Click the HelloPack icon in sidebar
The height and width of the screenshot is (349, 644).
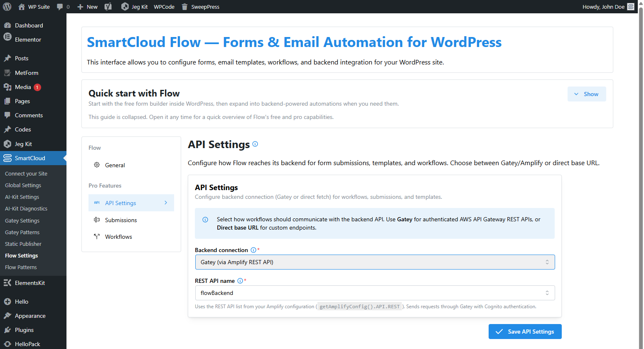7,344
